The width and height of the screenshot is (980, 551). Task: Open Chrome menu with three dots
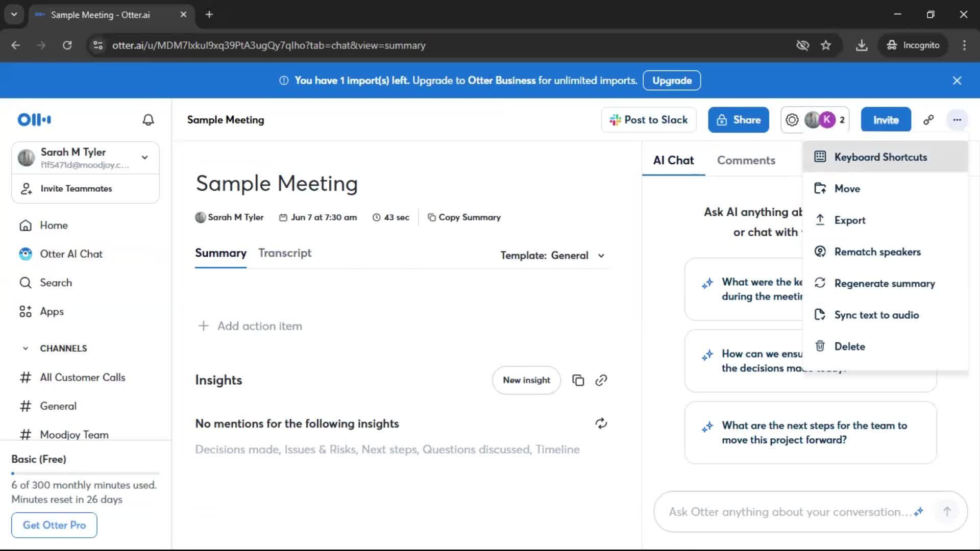click(x=964, y=45)
